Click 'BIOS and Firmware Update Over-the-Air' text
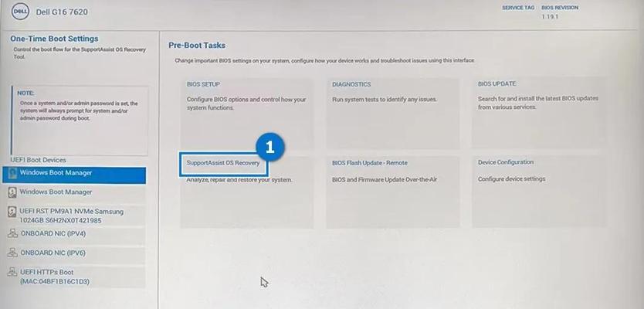 (x=385, y=179)
